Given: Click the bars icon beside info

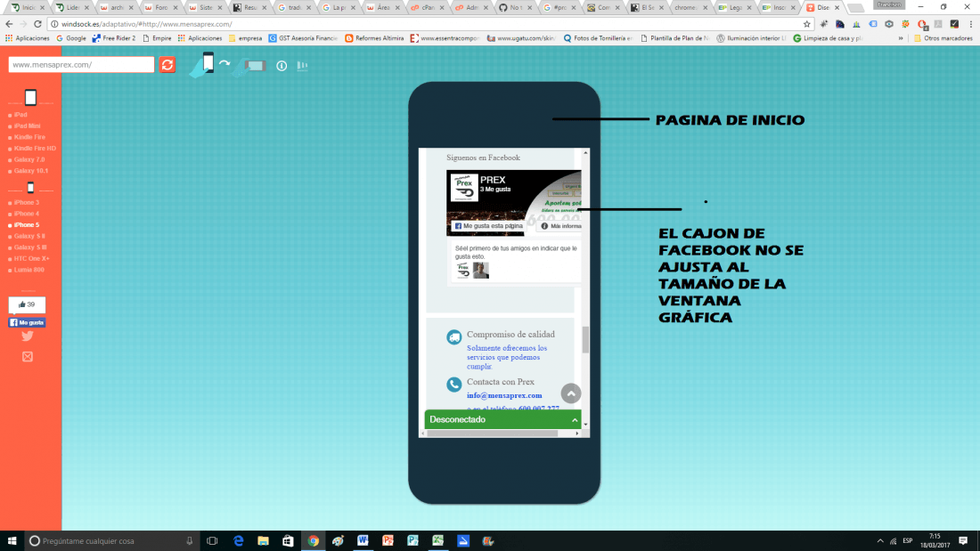Looking at the screenshot, I should pos(303,66).
